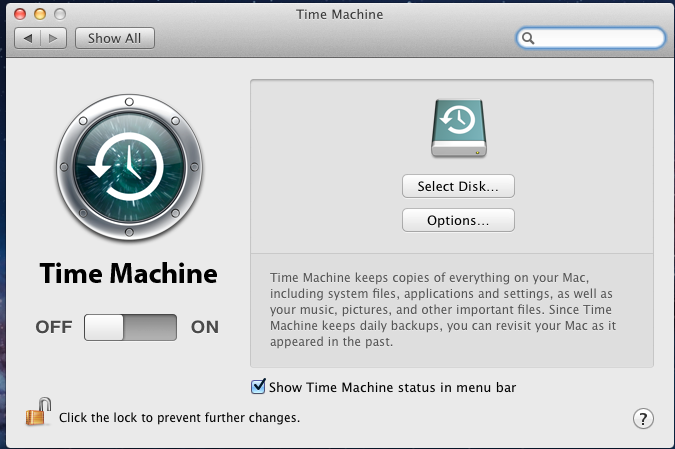The height and width of the screenshot is (449, 675).
Task: Click the ON label beside the switch
Action: pyautogui.click(x=205, y=327)
